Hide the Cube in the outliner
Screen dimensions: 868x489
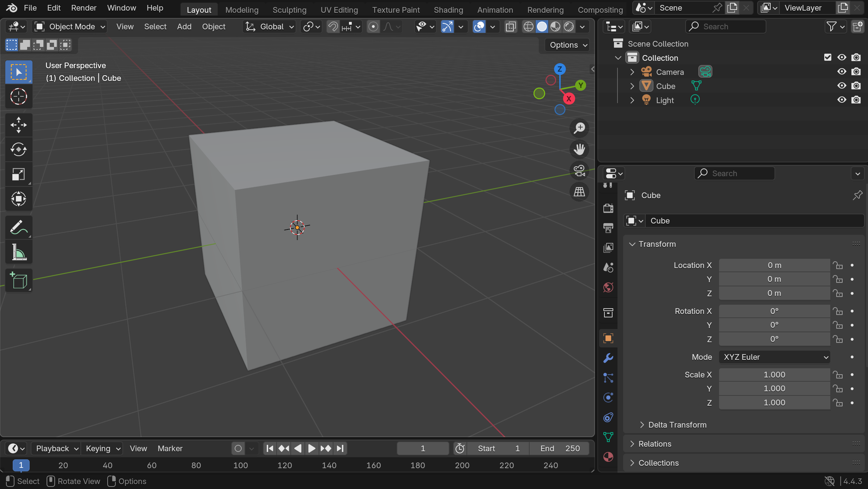tap(842, 86)
